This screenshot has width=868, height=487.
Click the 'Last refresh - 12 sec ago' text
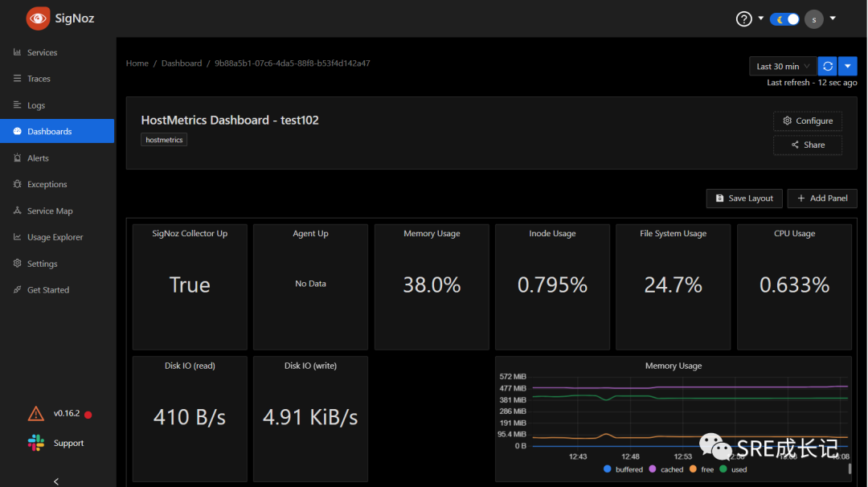(812, 83)
